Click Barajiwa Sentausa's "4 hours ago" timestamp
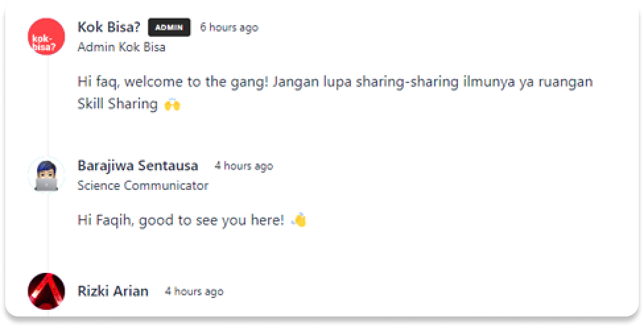 (x=243, y=166)
